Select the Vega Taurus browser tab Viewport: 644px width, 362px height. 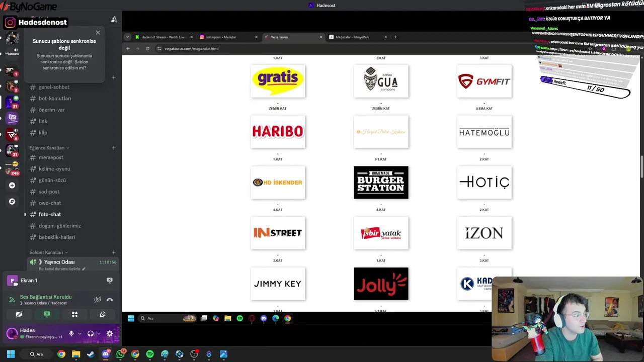293,37
